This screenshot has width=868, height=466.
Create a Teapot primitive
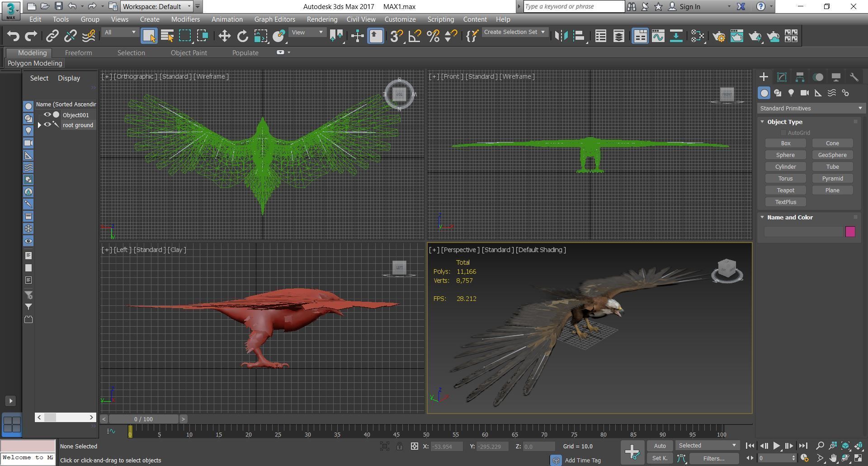pos(785,190)
